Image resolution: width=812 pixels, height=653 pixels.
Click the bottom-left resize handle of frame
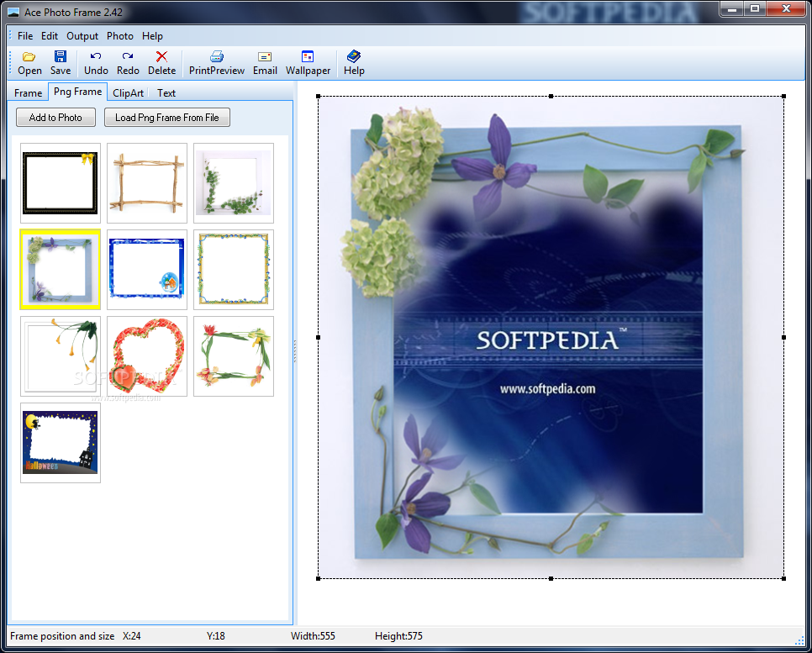[x=318, y=578]
